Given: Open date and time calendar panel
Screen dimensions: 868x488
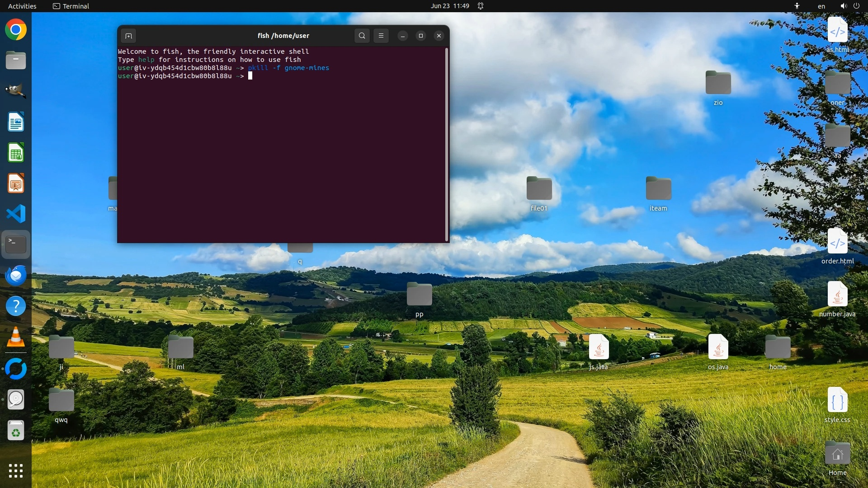Looking at the screenshot, I should click(x=450, y=6).
